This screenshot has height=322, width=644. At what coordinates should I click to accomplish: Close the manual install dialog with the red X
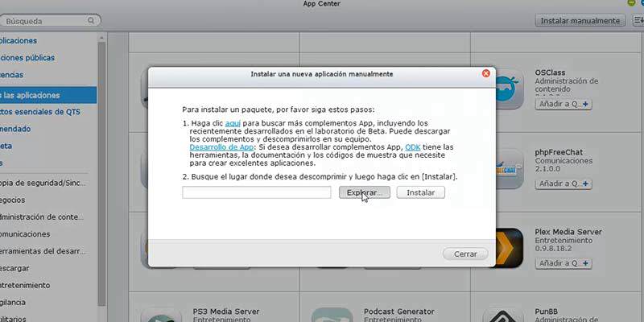[486, 73]
